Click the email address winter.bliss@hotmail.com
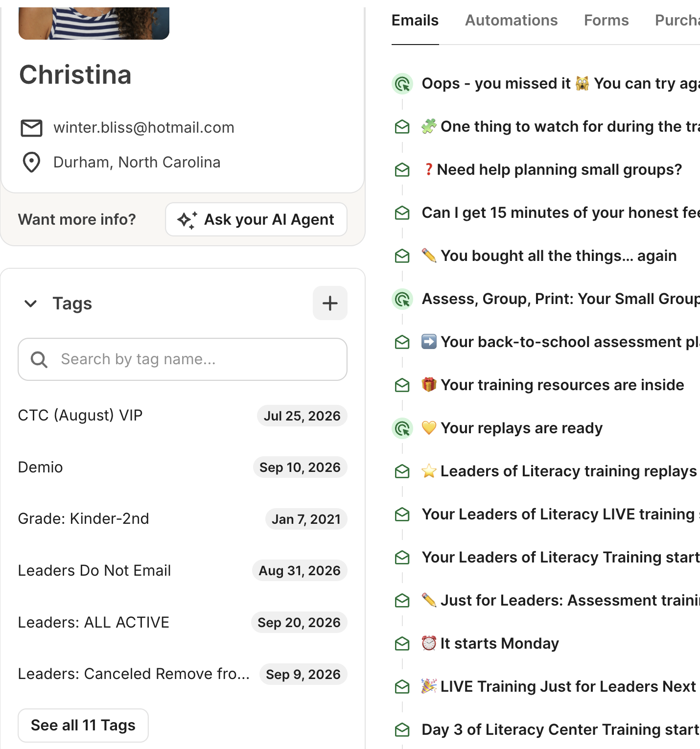The width and height of the screenshot is (700, 749). [x=144, y=128]
